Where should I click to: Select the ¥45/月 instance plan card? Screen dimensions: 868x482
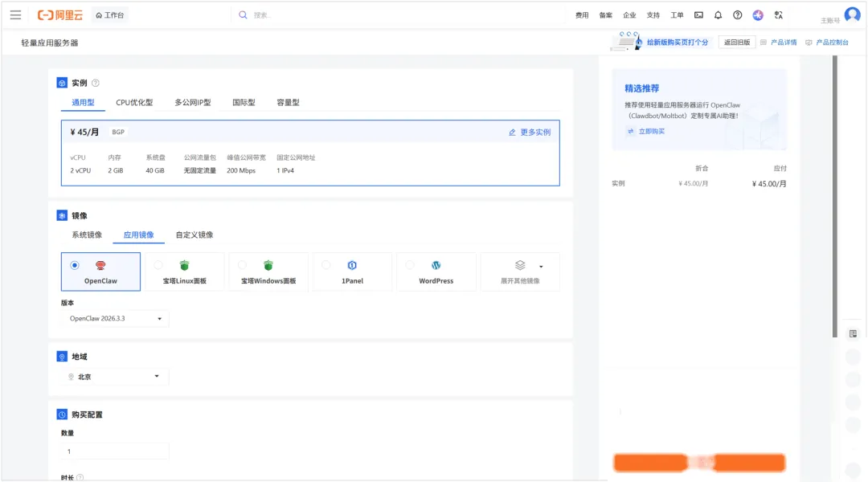click(x=310, y=153)
